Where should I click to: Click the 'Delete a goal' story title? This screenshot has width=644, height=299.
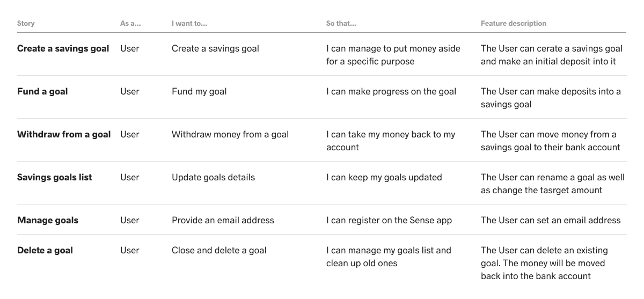(x=45, y=250)
